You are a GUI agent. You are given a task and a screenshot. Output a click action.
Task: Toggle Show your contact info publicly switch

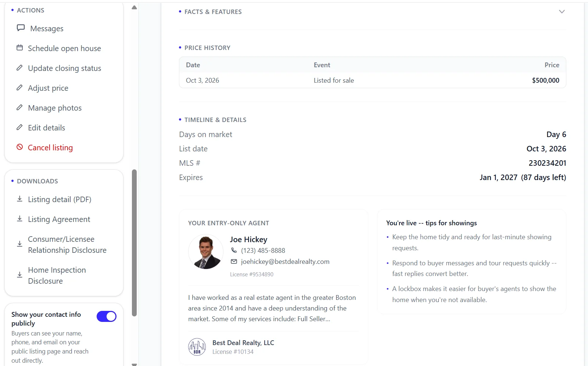pyautogui.click(x=107, y=316)
